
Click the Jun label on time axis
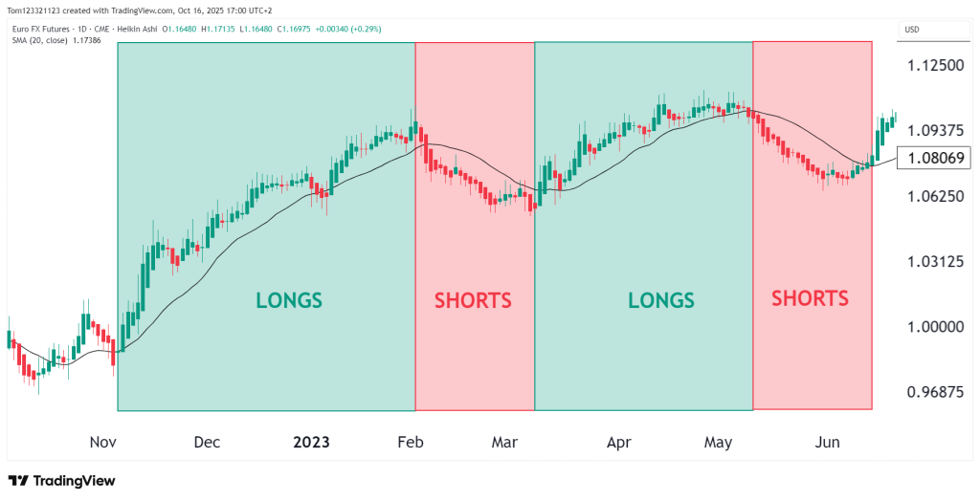827,443
